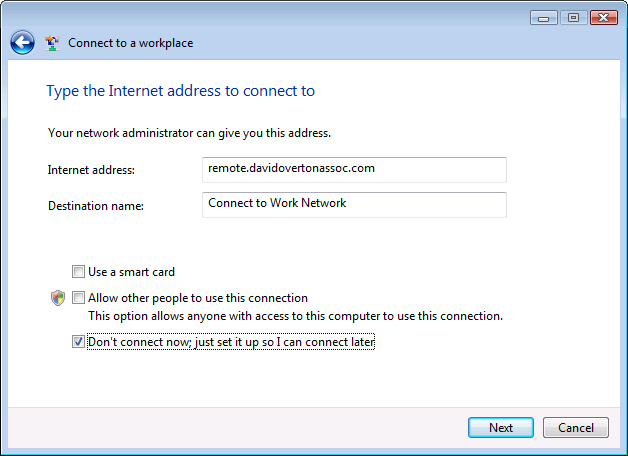Viewport: 628px width, 456px height.
Task: Click the security shield icon beside Allow other people
Action: [x=58, y=298]
